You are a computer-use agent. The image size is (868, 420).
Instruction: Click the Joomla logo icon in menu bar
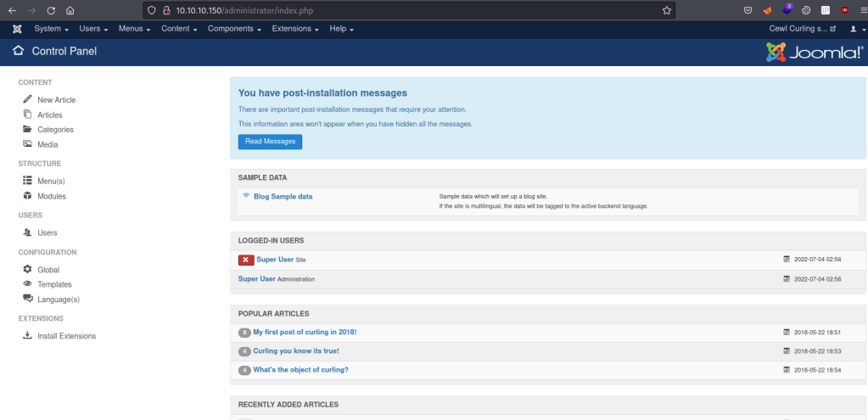coord(17,29)
